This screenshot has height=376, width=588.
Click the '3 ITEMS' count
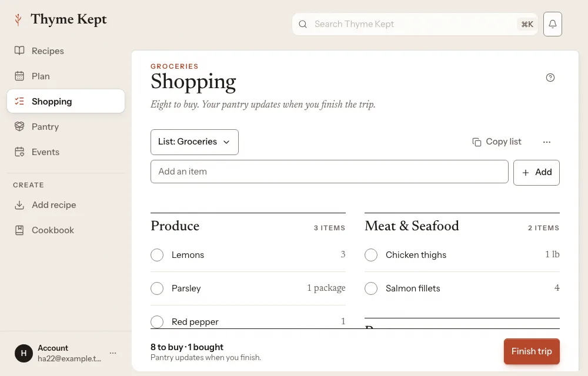pos(329,228)
